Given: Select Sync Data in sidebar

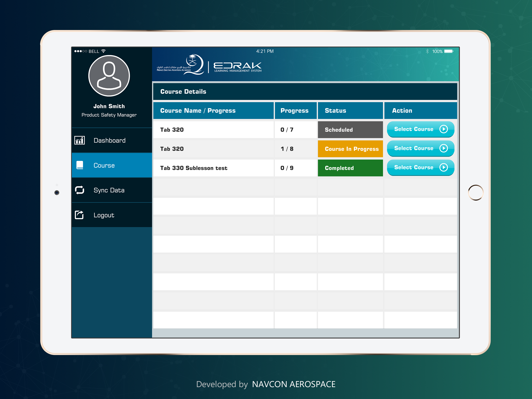Looking at the screenshot, I should [x=109, y=190].
